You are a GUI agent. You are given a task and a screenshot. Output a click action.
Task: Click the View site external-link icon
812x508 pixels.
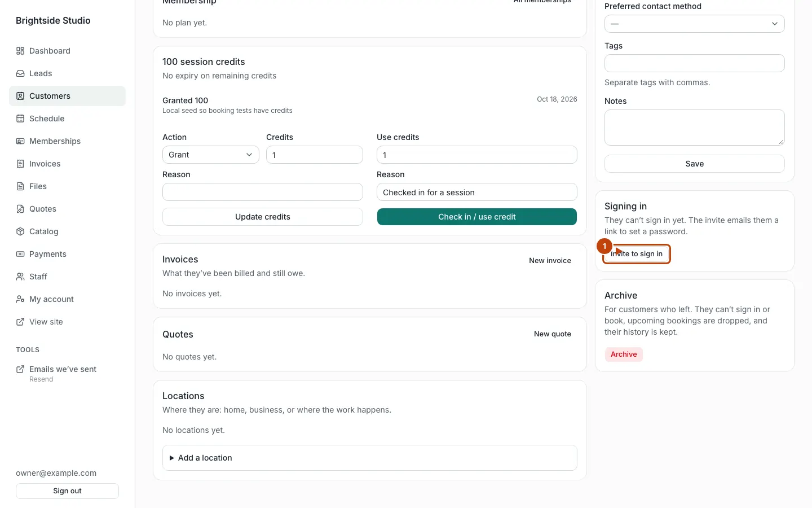coord(20,322)
